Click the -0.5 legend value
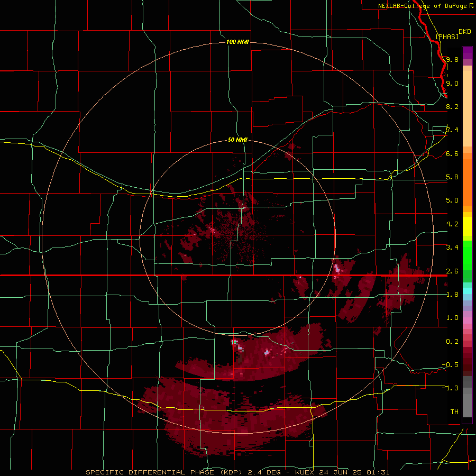 (450, 365)
